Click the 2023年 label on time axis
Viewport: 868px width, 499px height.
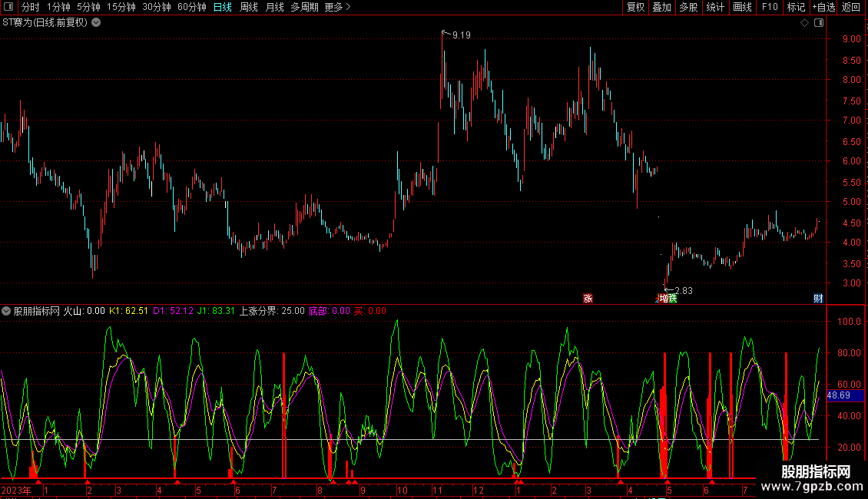point(16,490)
